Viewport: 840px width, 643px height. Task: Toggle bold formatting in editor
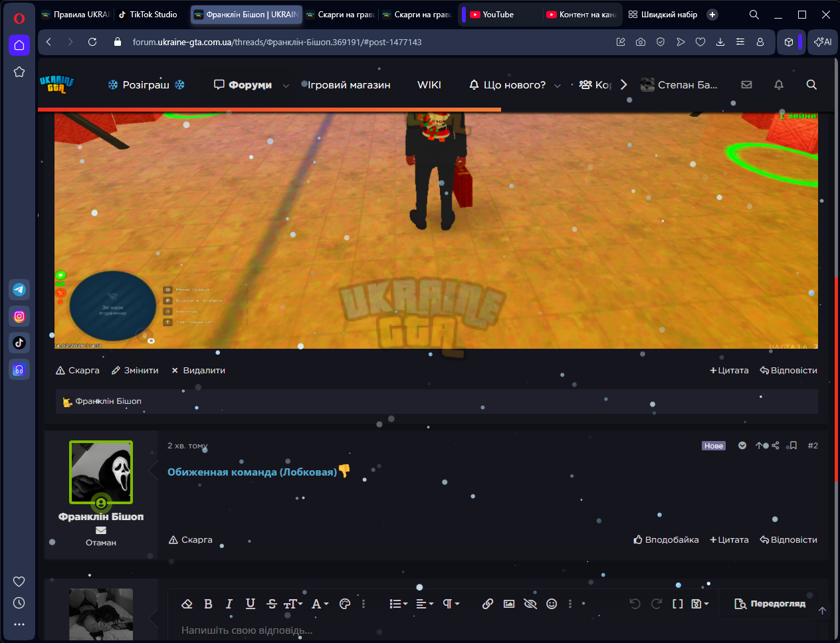tap(208, 604)
